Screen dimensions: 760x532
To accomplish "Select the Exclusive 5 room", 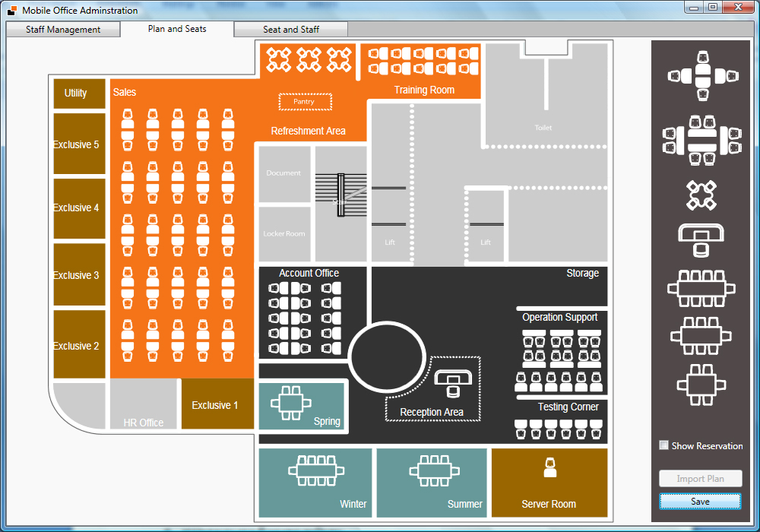I will tap(79, 144).
